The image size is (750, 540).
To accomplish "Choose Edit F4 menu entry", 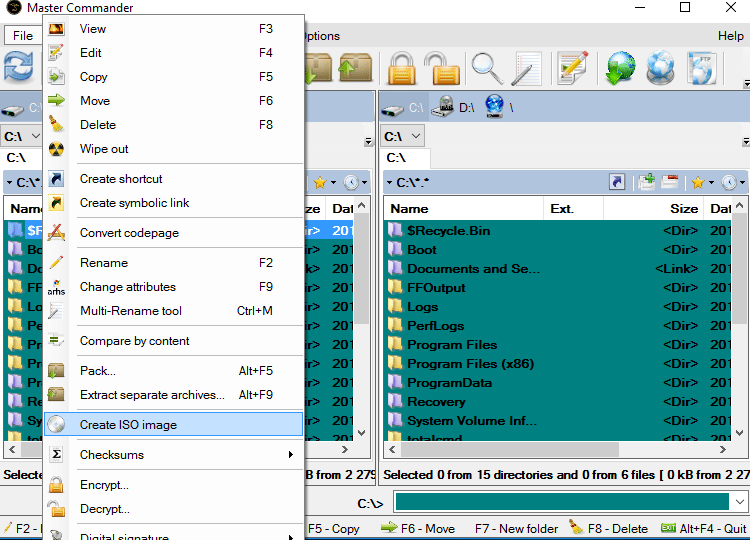I will (173, 53).
